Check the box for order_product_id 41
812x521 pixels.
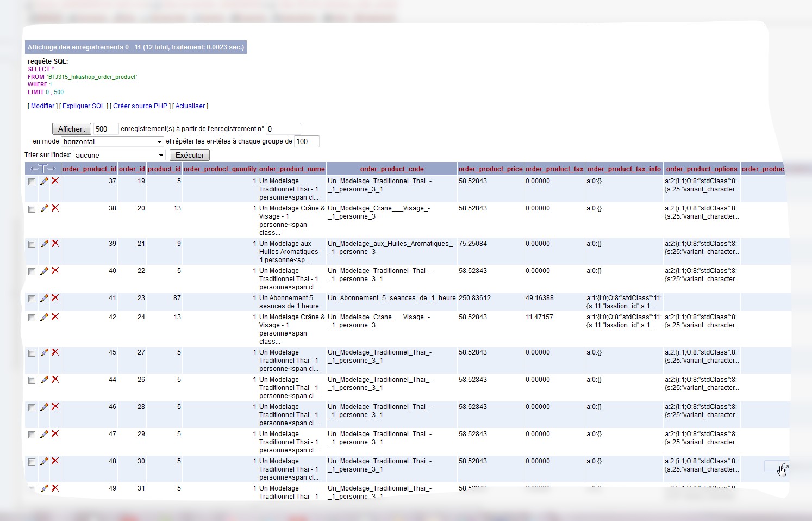pyautogui.click(x=32, y=299)
